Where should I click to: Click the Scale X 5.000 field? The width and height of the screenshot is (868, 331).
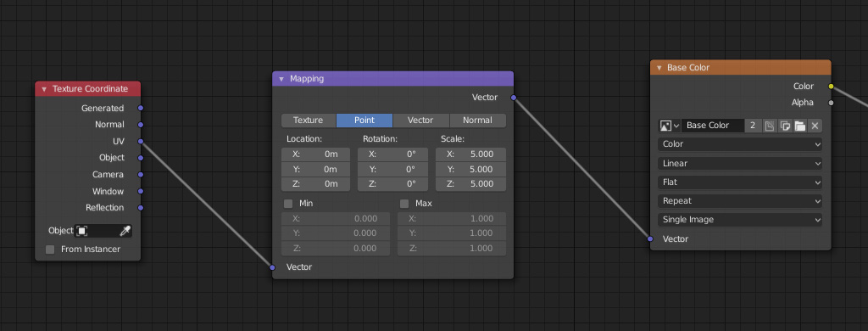470,154
